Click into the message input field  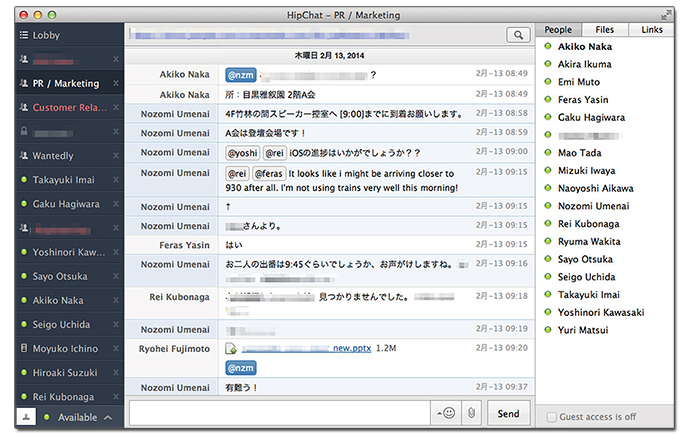[x=279, y=413]
